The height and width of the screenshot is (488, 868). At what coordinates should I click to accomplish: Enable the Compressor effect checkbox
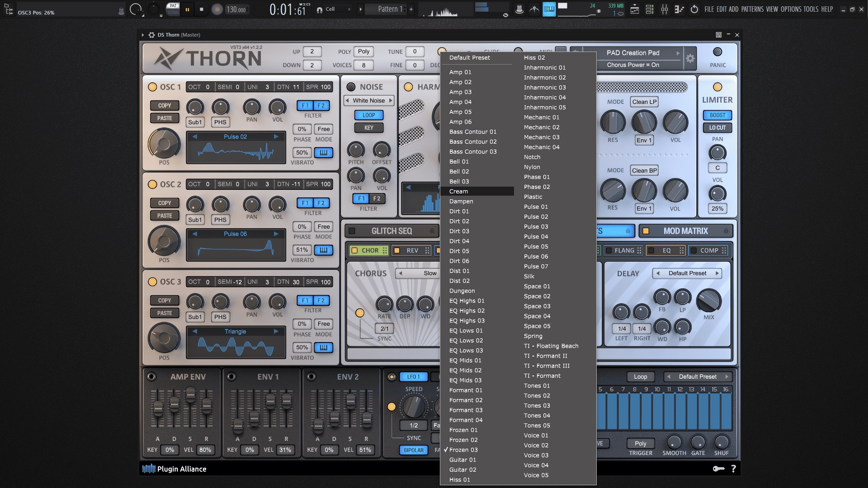[x=693, y=250]
